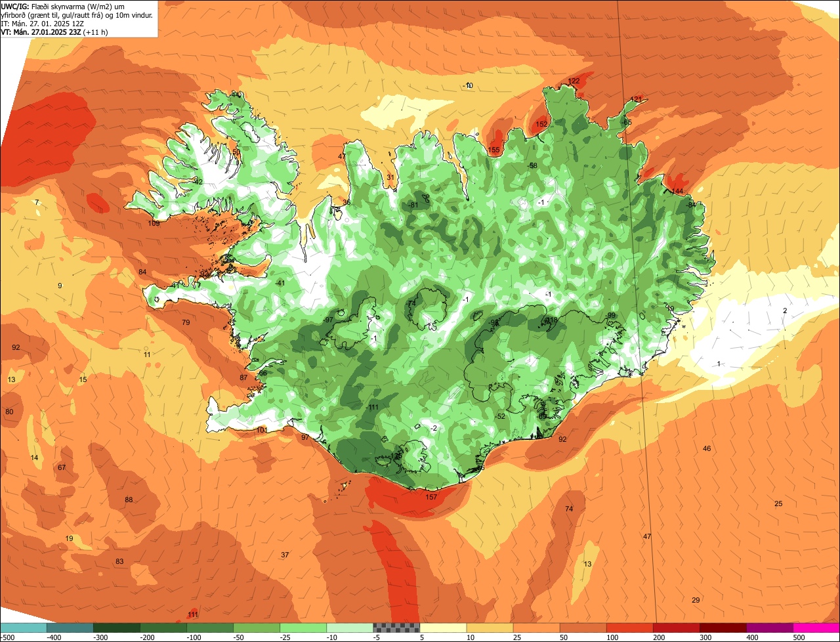Click the map value 155 on the map
The height and width of the screenshot is (642, 840).
pos(493,150)
